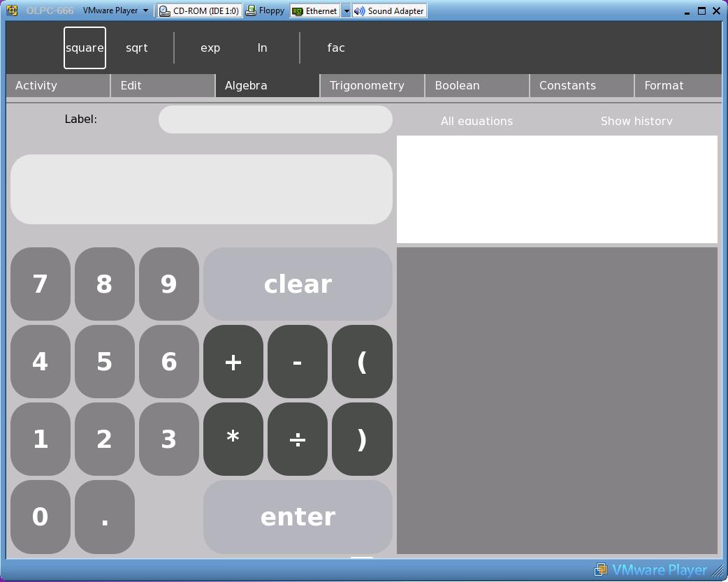Switch to the Boolean tab
The height and width of the screenshot is (582, 728).
click(457, 86)
